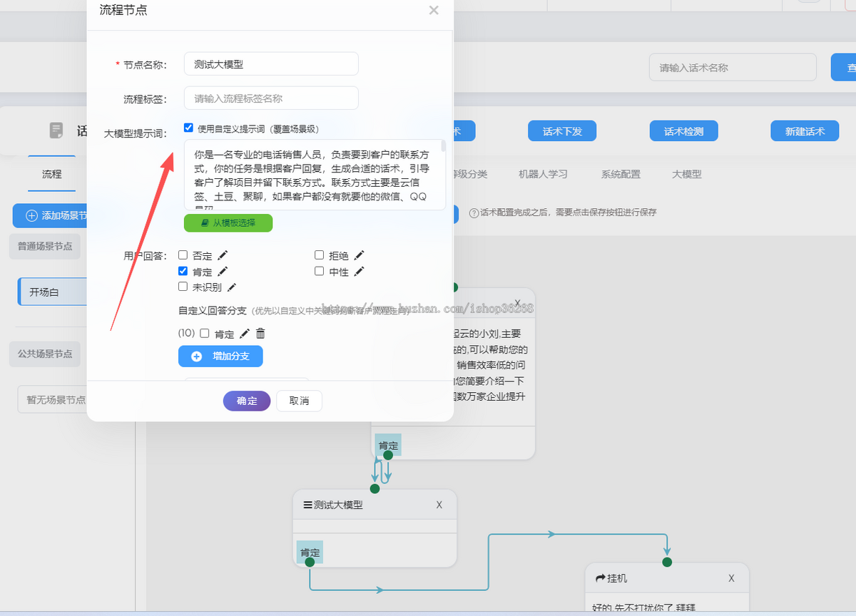Screen dimensions: 856x616
Task: Check the 未识别 user answer box
Action: click(x=183, y=287)
